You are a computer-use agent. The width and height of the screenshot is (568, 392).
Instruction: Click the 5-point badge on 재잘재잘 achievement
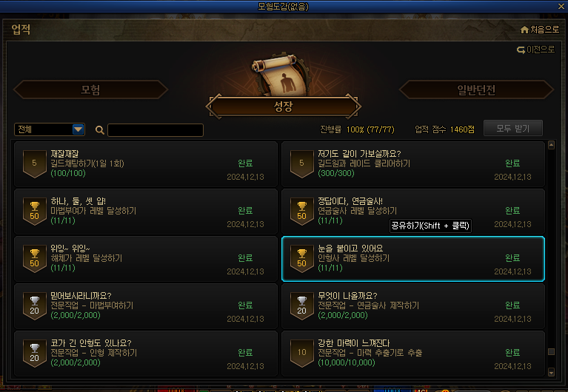34,163
